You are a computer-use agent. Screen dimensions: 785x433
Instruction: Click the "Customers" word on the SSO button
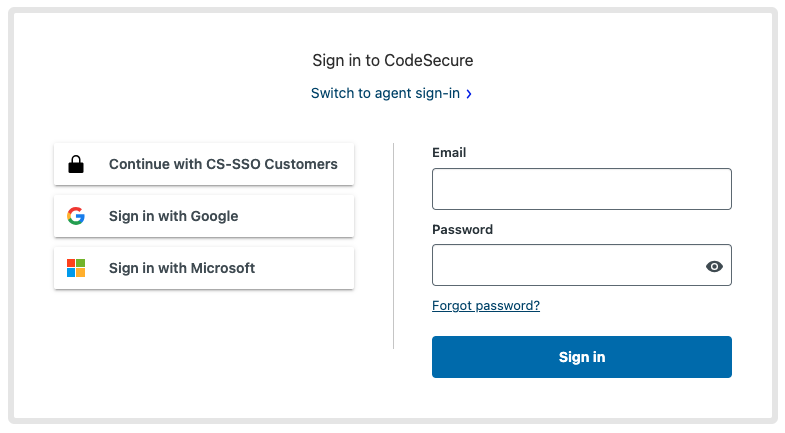click(301, 164)
